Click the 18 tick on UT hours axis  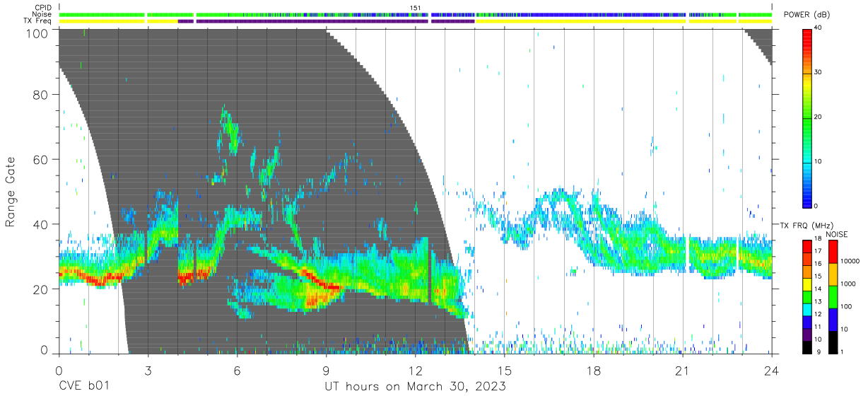click(x=594, y=370)
